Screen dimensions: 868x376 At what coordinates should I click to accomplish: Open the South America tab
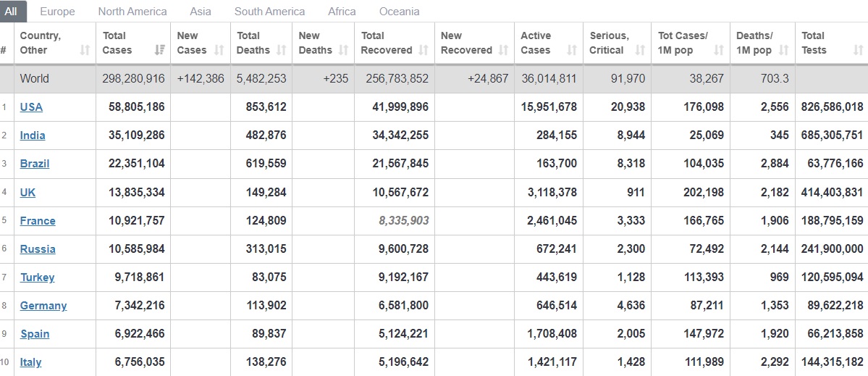(x=269, y=12)
